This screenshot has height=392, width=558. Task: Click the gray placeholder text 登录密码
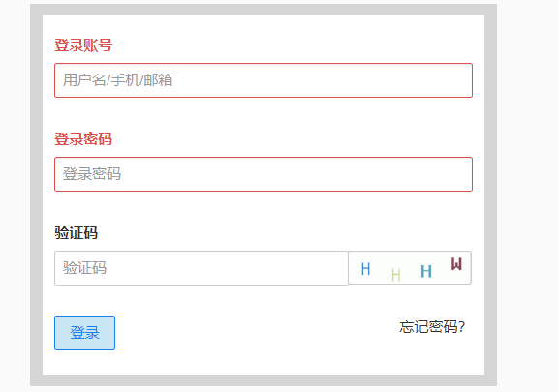coord(92,174)
